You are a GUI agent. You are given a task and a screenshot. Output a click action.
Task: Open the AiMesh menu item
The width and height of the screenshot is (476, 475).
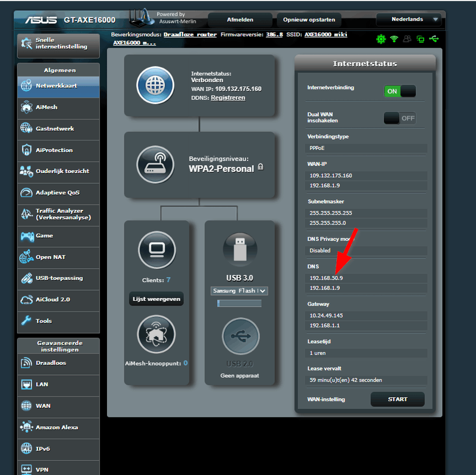click(58, 108)
